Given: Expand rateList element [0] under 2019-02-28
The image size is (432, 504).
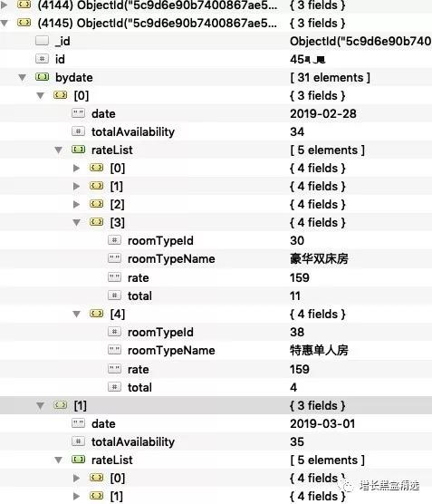Looking at the screenshot, I should [76, 168].
